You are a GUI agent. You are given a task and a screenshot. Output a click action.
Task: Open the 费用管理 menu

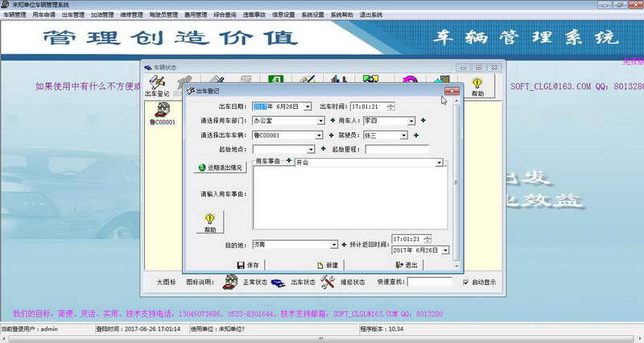coord(196,14)
